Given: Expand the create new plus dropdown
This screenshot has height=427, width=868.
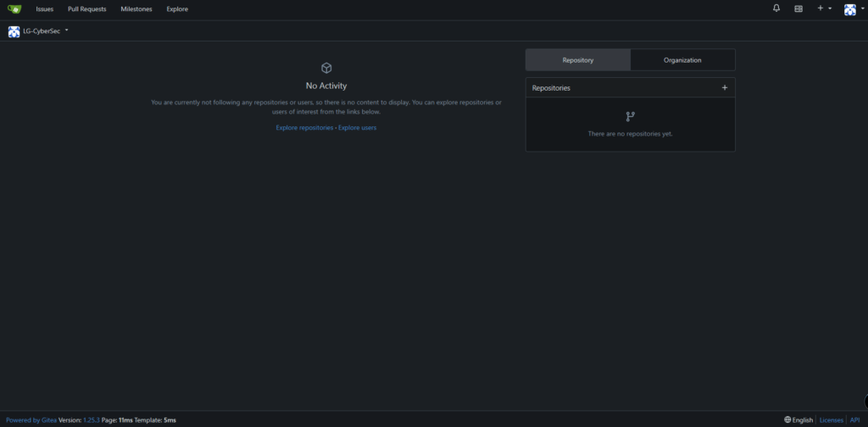Looking at the screenshot, I should pos(823,8).
